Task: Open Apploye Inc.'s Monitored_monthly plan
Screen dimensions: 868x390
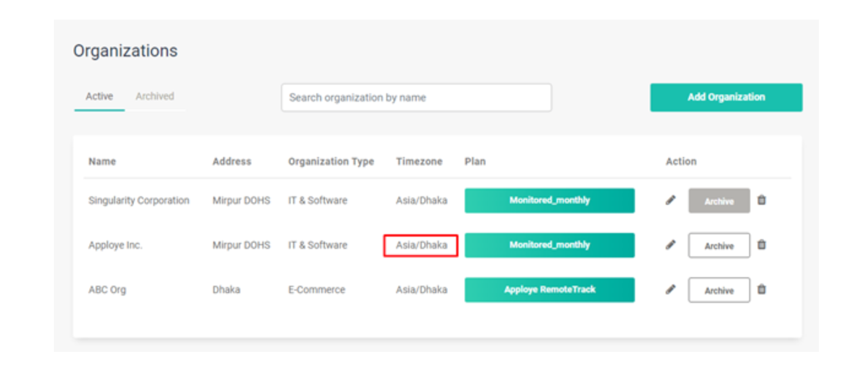Action: click(x=549, y=245)
